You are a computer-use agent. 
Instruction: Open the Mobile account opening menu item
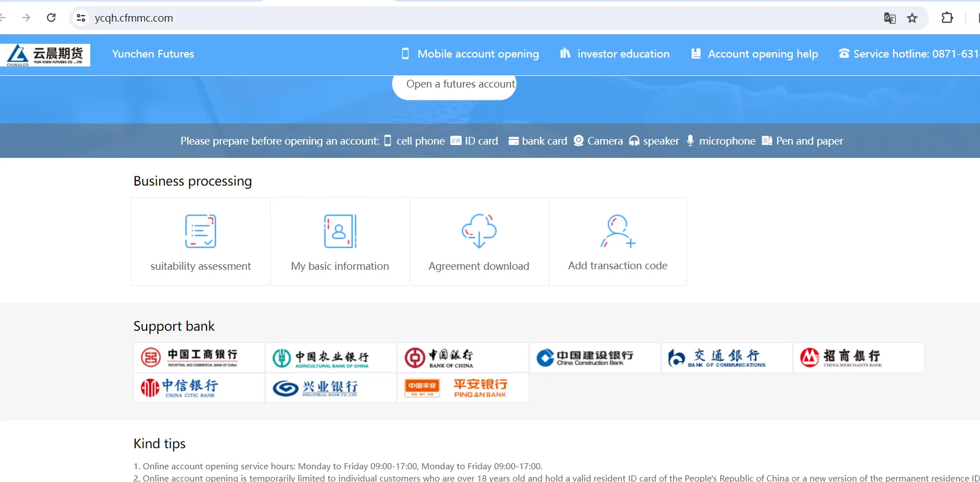(x=478, y=54)
